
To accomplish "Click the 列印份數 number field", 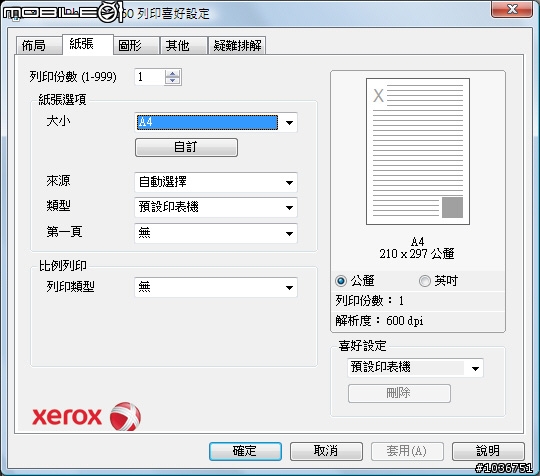I will pos(149,77).
